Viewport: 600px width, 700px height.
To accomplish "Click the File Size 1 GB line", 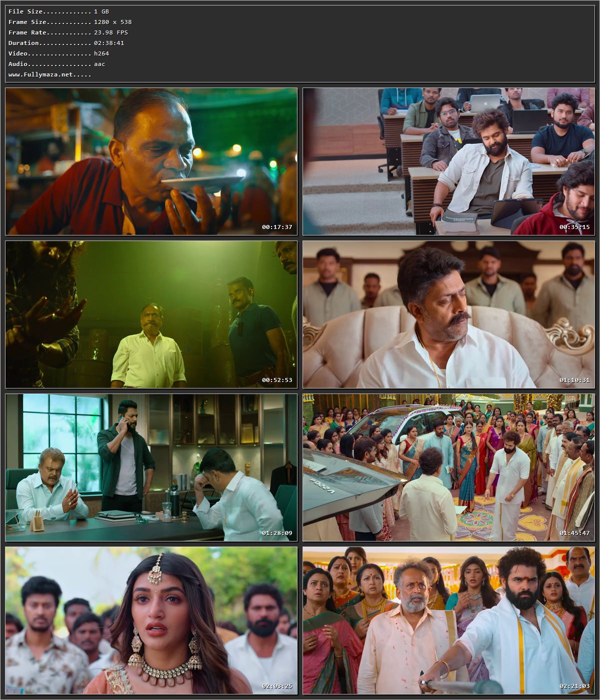I will 58,11.
